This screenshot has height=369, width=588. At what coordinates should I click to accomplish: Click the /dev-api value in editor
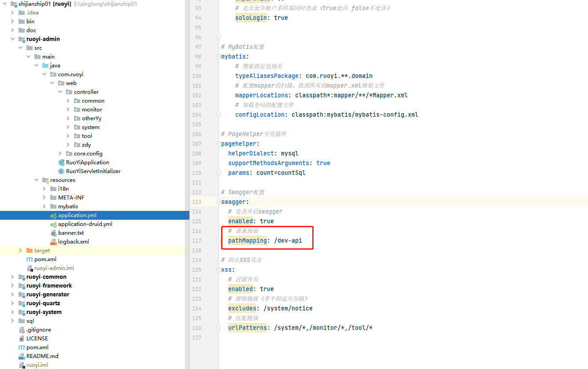click(x=288, y=240)
